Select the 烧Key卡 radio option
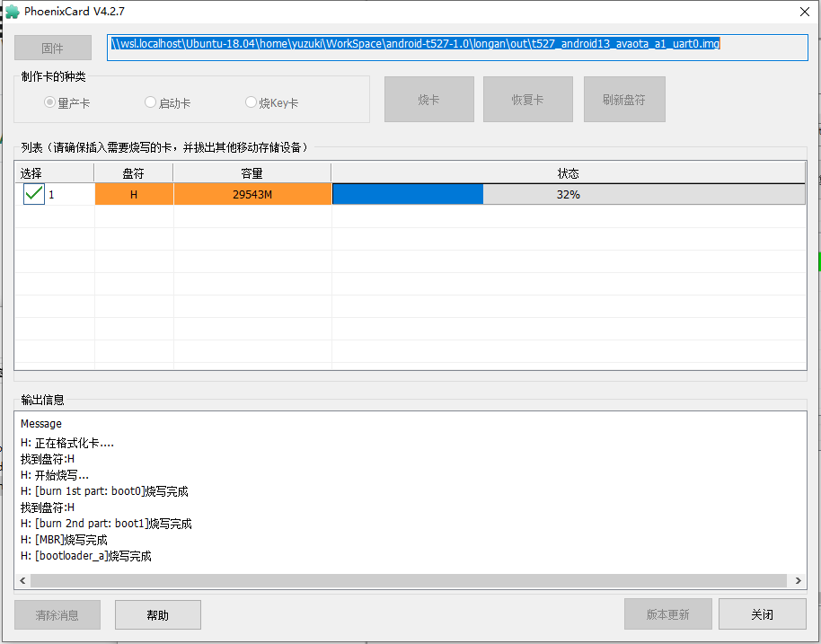The width and height of the screenshot is (821, 644). (252, 102)
